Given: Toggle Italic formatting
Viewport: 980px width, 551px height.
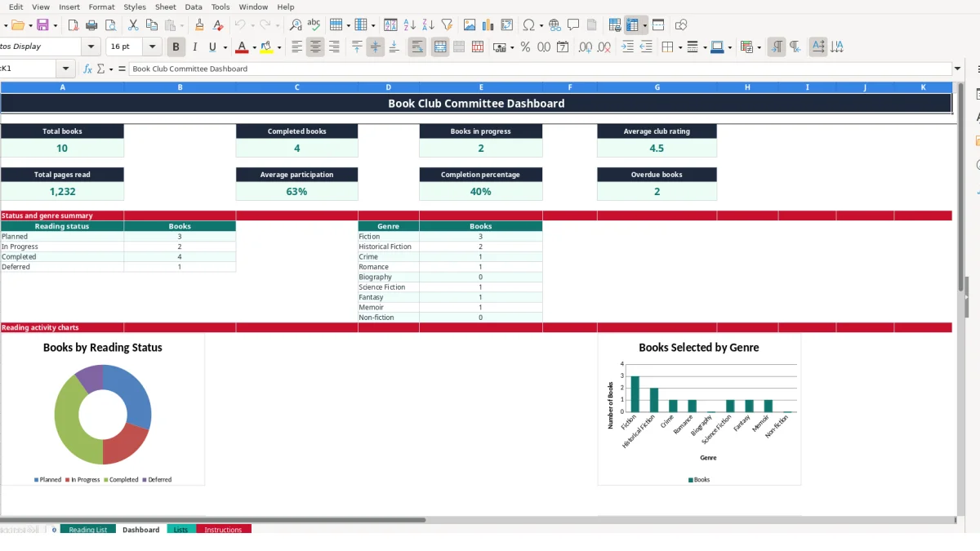Looking at the screenshot, I should click(x=194, y=47).
